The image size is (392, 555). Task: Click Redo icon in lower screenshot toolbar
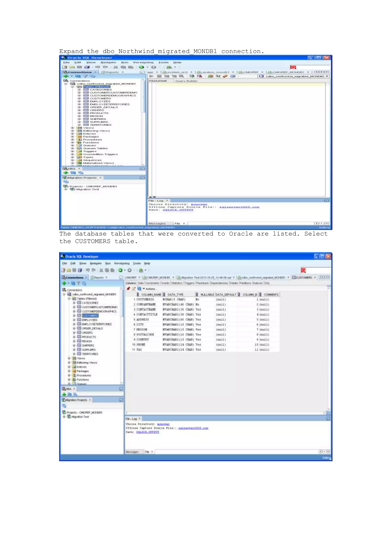coord(93,270)
